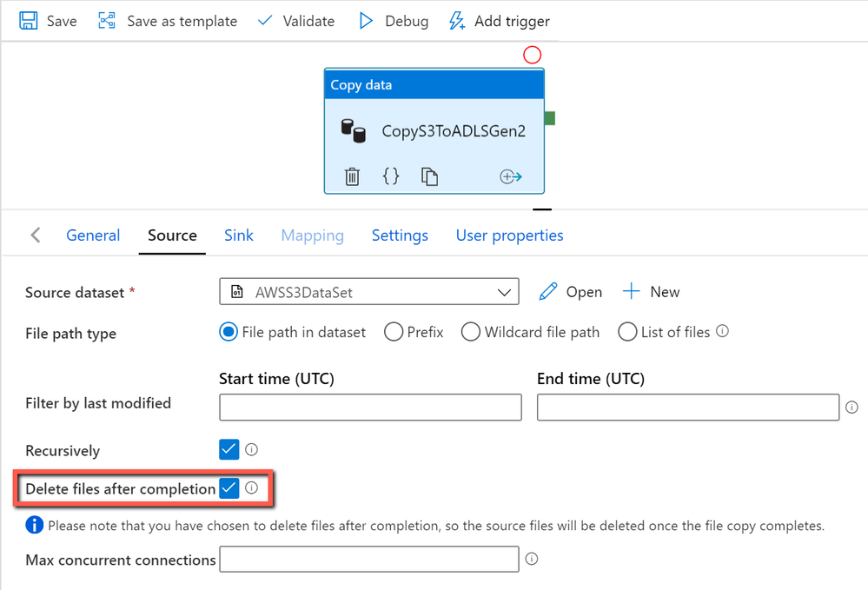
Task: Click the Copy data database icon
Action: (x=353, y=131)
